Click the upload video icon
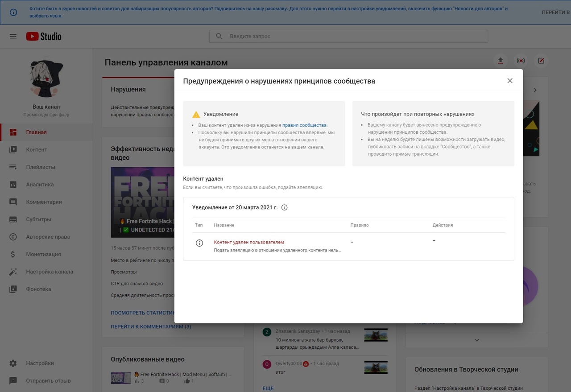The image size is (571, 392). pos(501,61)
